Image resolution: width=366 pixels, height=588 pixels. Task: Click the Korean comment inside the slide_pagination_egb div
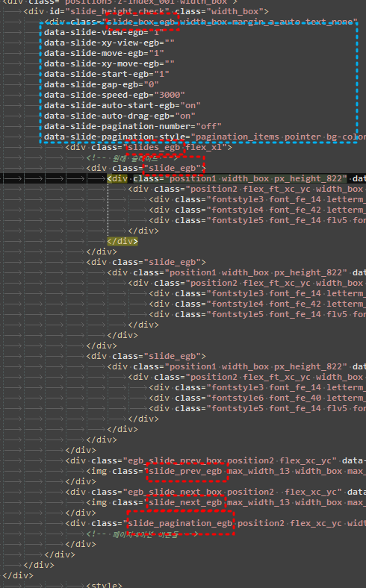[x=142, y=534]
